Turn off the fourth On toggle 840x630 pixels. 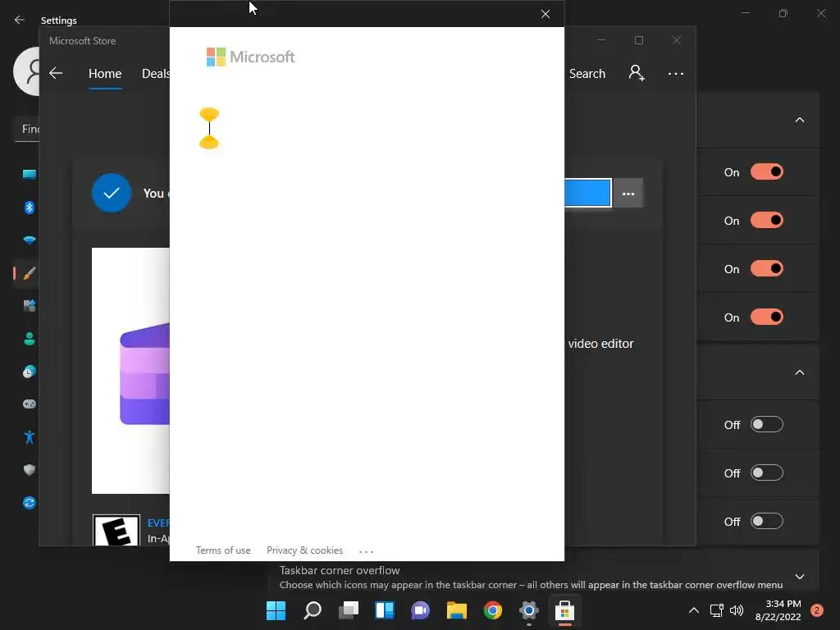pyautogui.click(x=767, y=317)
